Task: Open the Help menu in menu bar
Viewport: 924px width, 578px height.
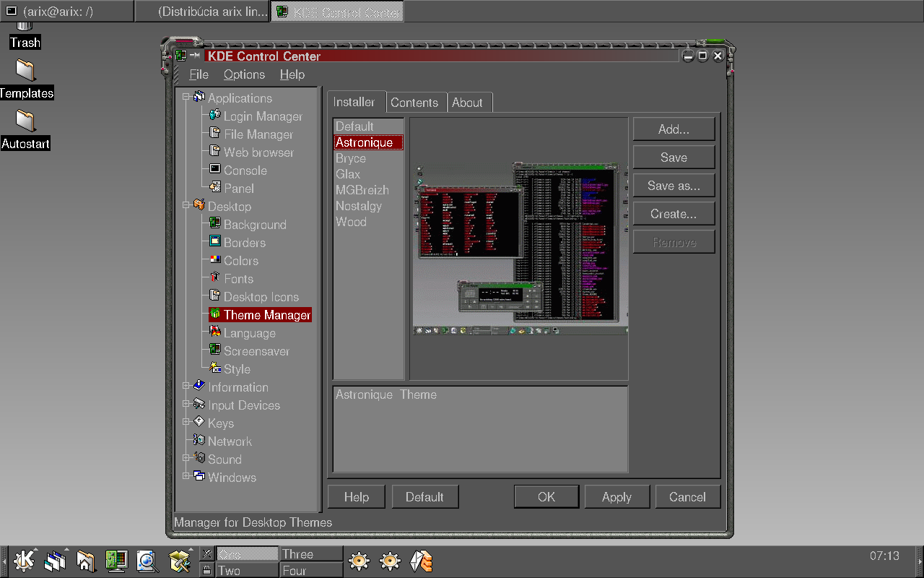Action: point(292,74)
